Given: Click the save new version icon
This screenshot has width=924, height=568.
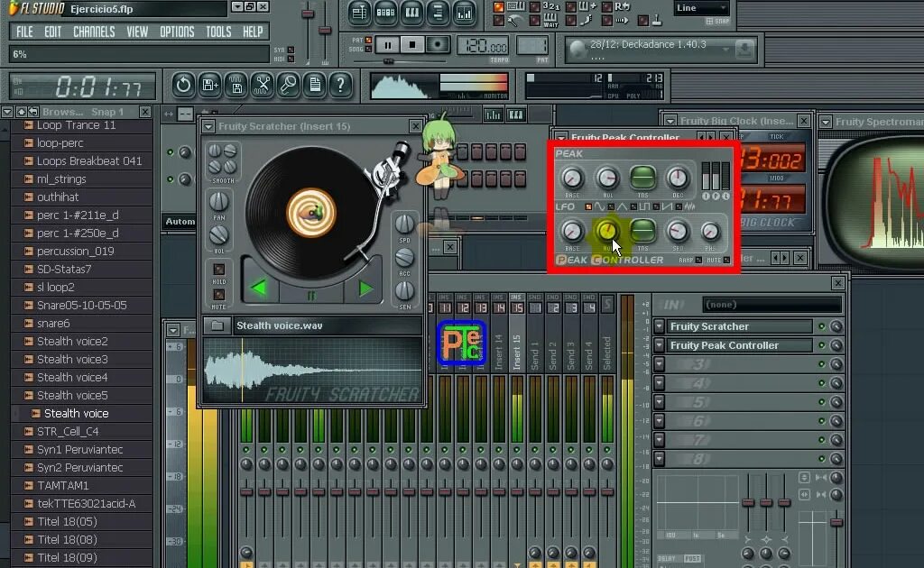Looking at the screenshot, I should [x=209, y=86].
